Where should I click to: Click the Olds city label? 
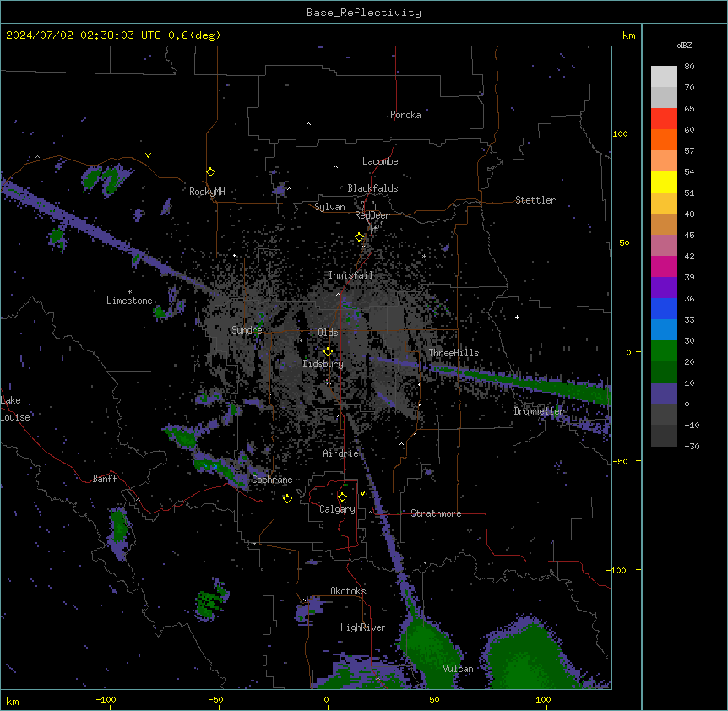[x=328, y=333]
